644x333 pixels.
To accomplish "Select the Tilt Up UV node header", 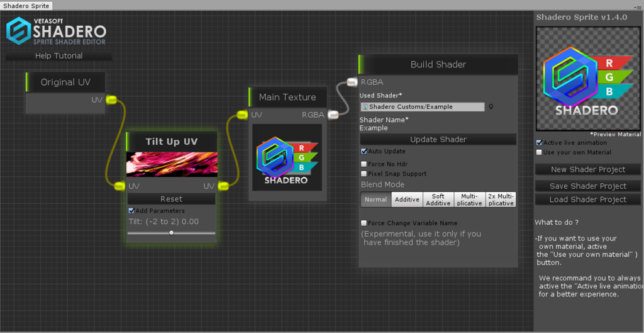I will 172,142.
